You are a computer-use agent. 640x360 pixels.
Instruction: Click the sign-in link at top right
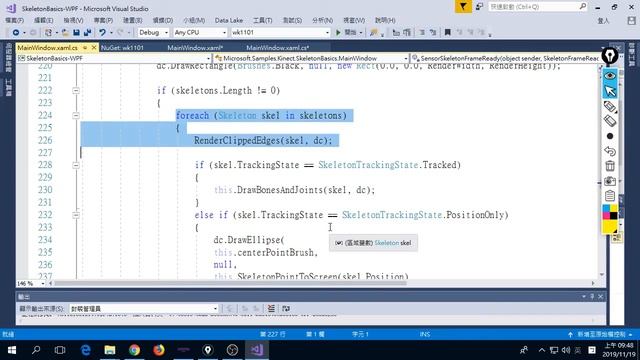click(x=603, y=20)
